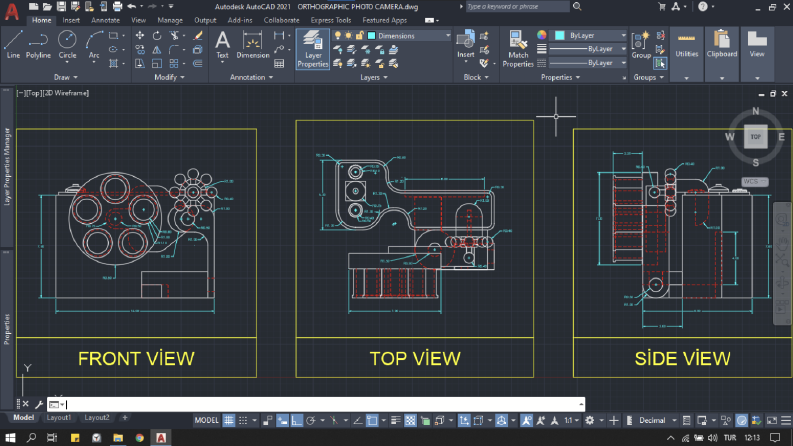The width and height of the screenshot is (793, 446).
Task: Click the cyan object color swatch
Action: 559,35
